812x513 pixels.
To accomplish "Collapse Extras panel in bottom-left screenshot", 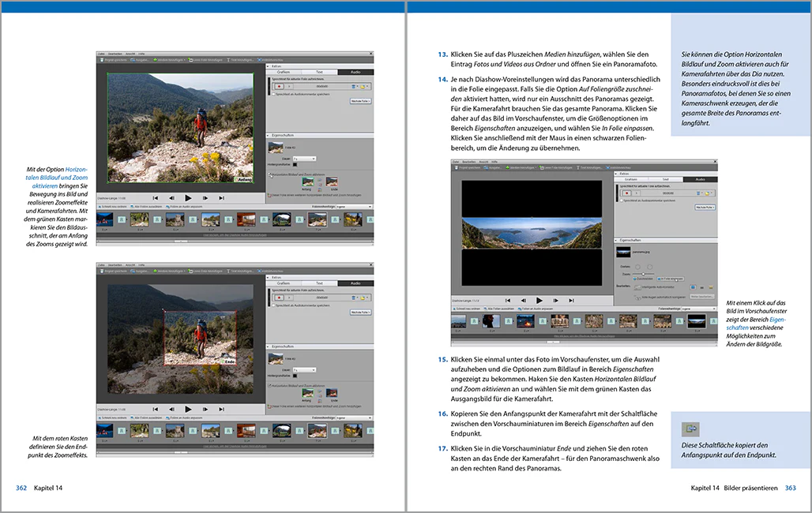I will click(x=268, y=278).
